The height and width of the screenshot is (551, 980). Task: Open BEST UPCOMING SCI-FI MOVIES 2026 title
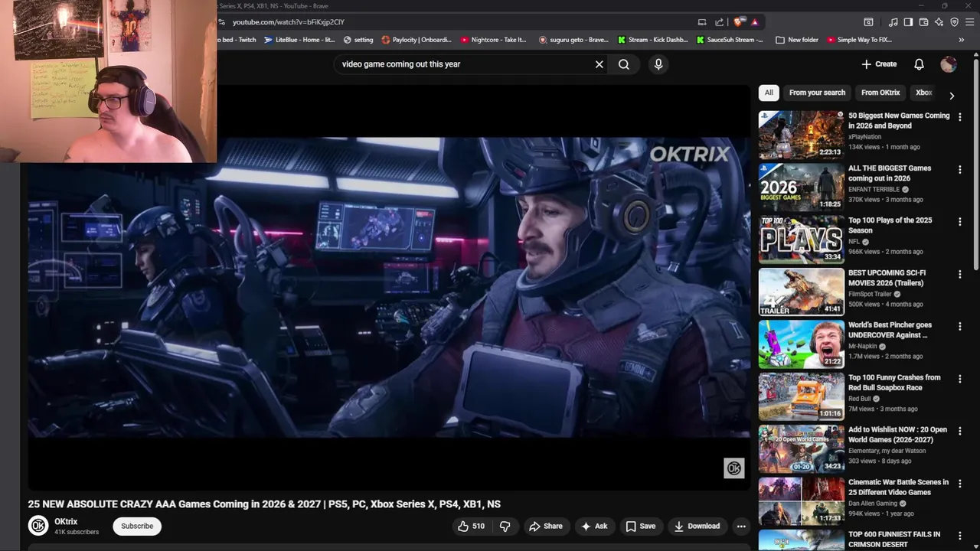(x=887, y=278)
